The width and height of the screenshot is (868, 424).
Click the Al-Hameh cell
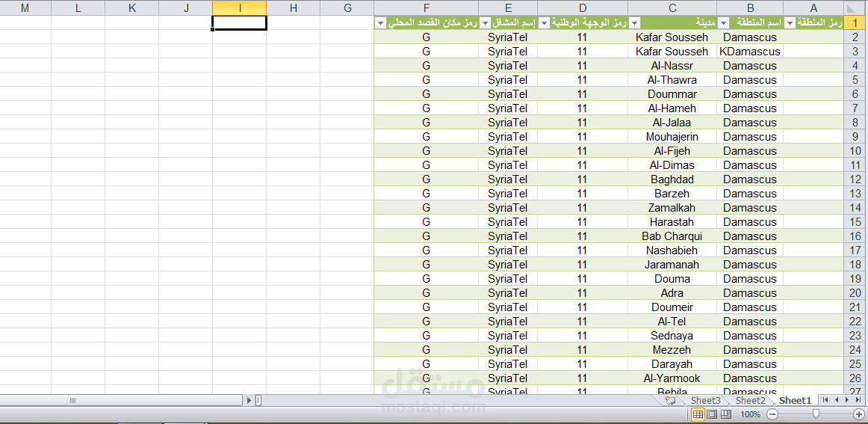[672, 108]
